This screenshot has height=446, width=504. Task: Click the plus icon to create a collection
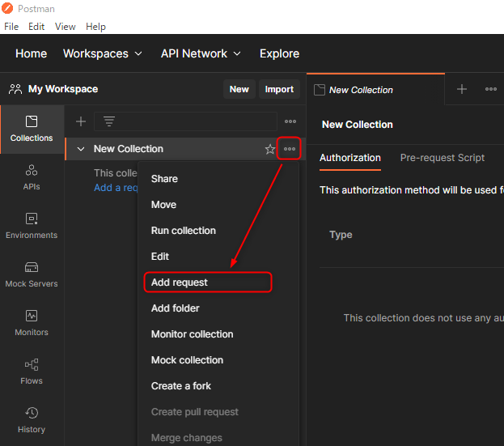(x=81, y=121)
